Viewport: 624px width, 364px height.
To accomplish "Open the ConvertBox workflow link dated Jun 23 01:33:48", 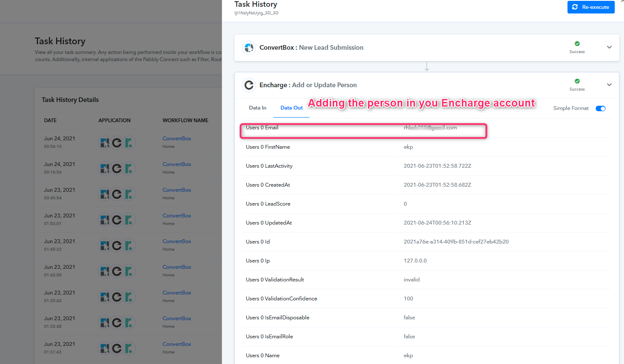I will tap(177, 318).
